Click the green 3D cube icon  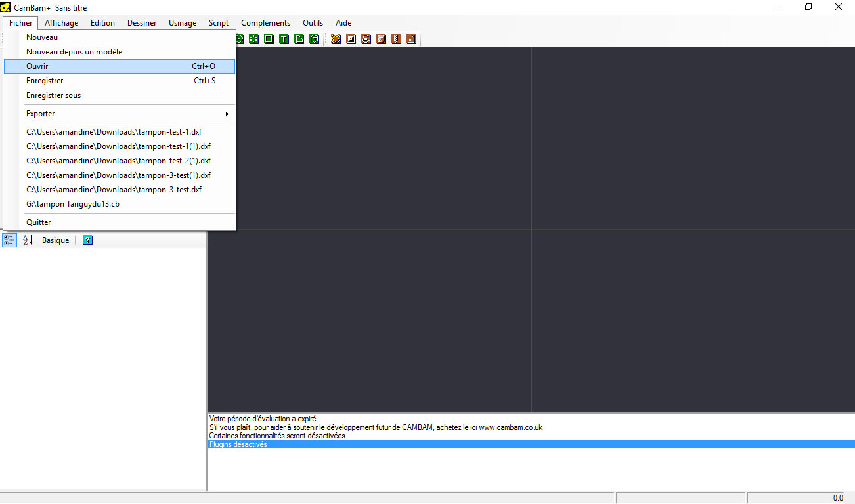[x=315, y=39]
